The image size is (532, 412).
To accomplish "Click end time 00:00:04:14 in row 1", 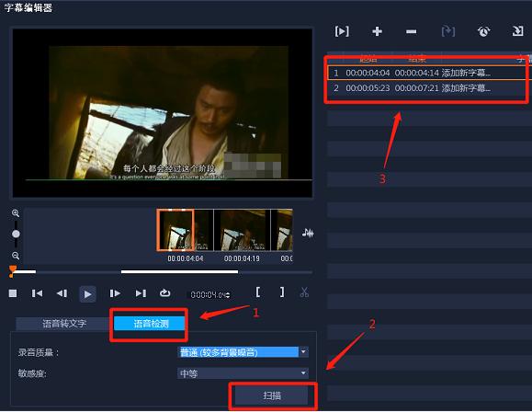I will click(x=416, y=73).
